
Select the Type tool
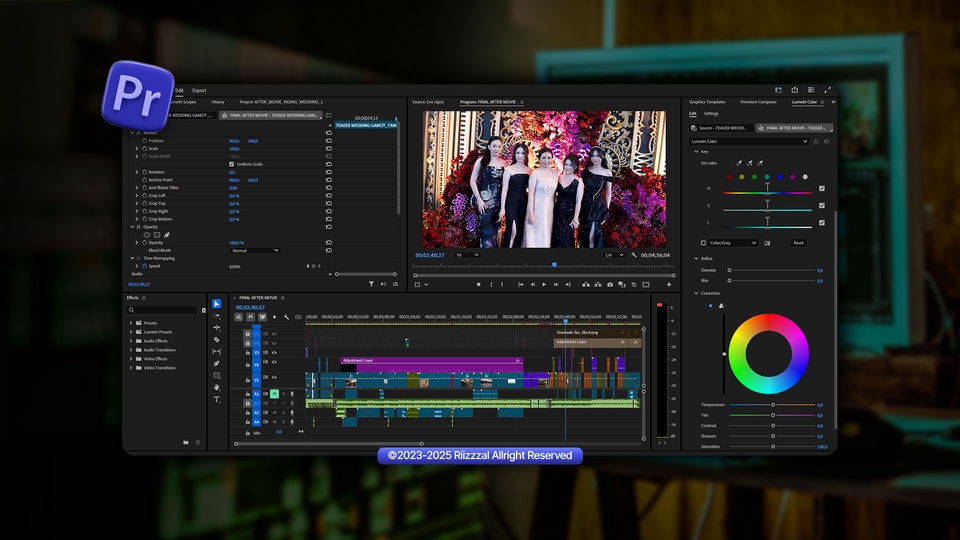tap(217, 399)
